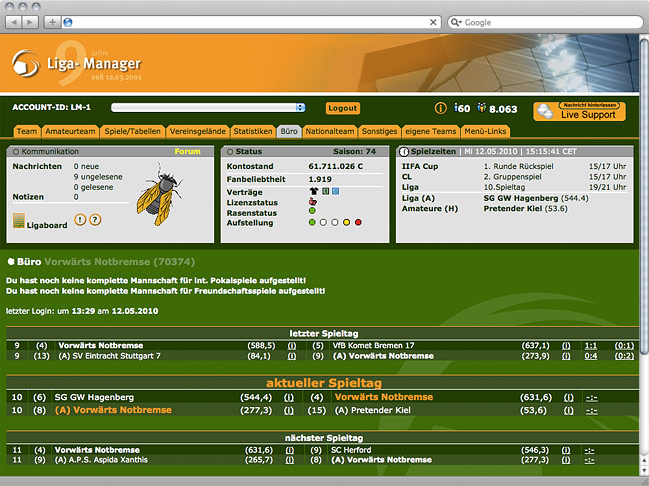Click the exclamation mark circle icon
The image size is (649, 486).
tap(80, 219)
